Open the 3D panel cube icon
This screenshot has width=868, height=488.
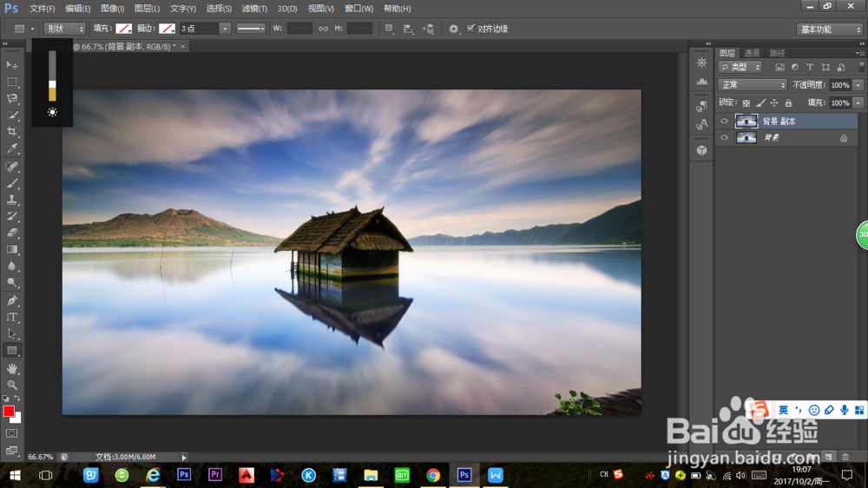[x=702, y=150]
